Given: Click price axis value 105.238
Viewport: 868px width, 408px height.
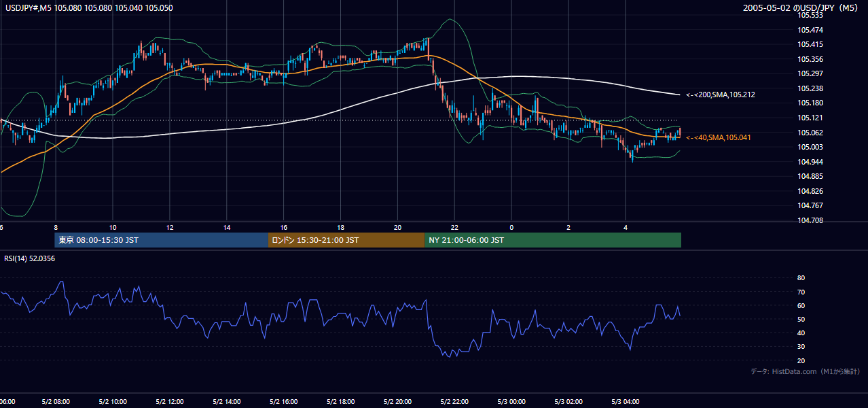Looking at the screenshot, I should [810, 88].
